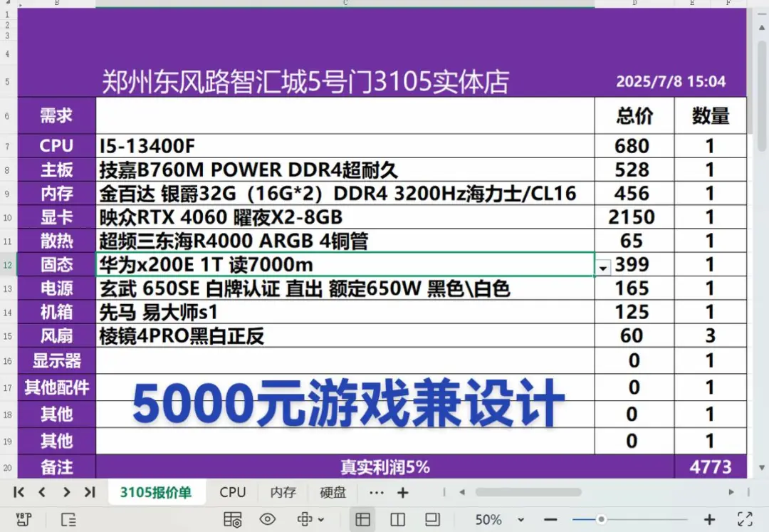Go to next sheet tab arrow
This screenshot has height=532, width=769.
(x=66, y=492)
